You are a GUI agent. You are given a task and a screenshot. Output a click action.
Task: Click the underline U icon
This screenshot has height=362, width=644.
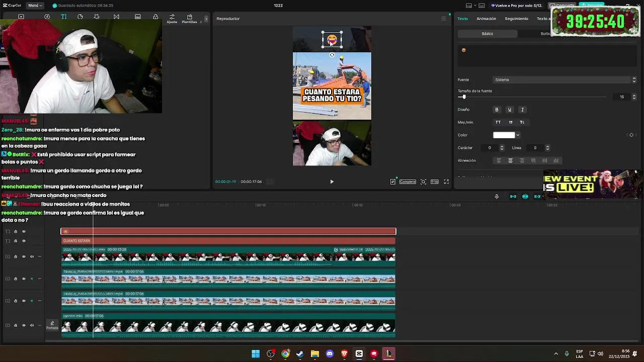point(509,110)
